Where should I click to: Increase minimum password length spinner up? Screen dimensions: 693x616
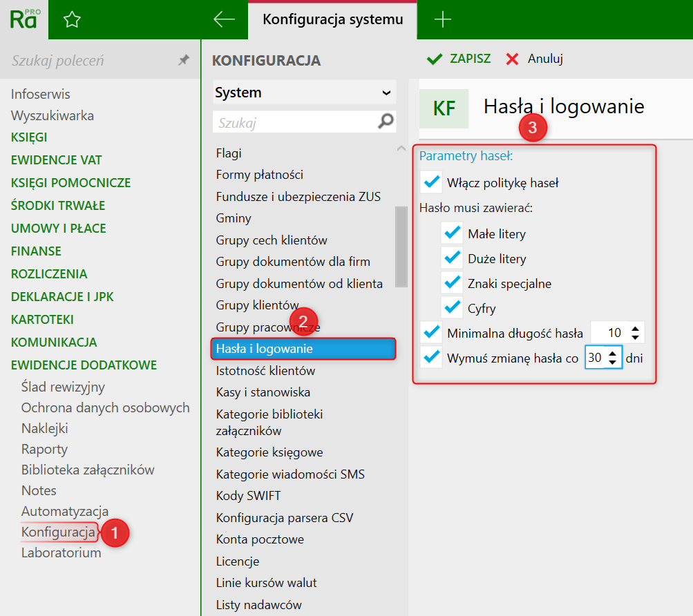(x=635, y=329)
